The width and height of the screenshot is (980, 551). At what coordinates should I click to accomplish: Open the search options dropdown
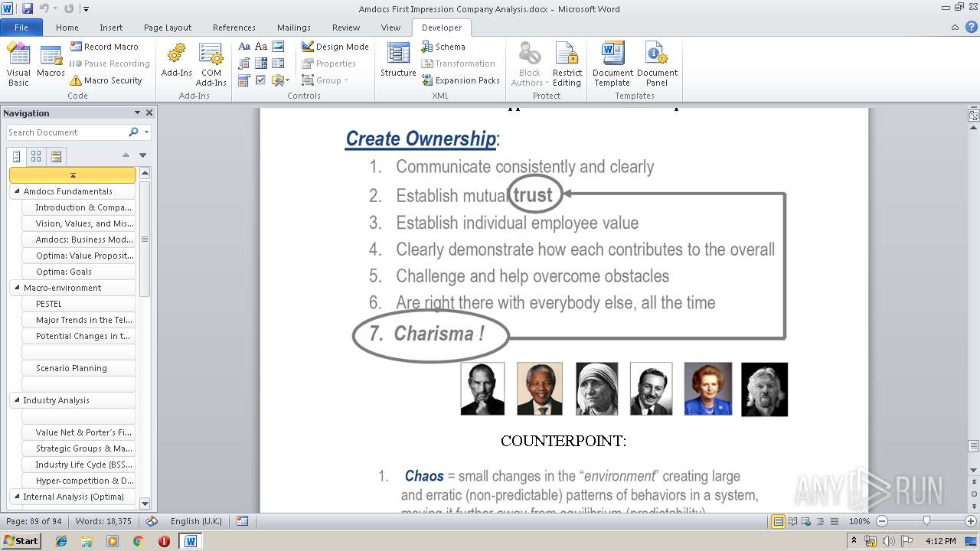pyautogui.click(x=146, y=132)
